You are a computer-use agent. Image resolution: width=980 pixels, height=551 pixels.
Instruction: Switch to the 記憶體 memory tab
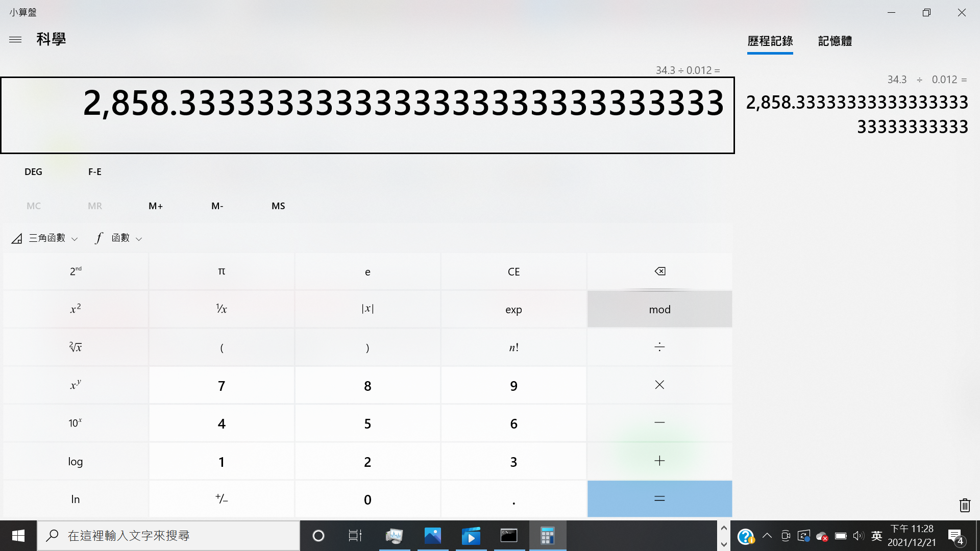(835, 41)
